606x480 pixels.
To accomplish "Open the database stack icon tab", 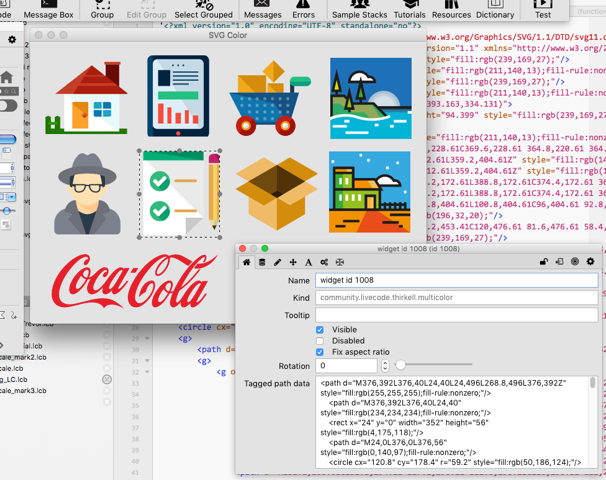I will tap(262, 262).
